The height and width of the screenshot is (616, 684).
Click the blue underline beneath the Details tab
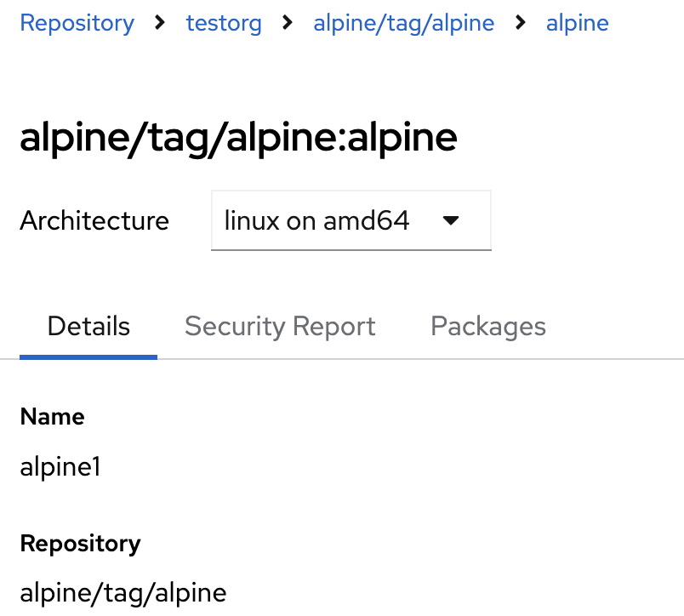pos(88,356)
